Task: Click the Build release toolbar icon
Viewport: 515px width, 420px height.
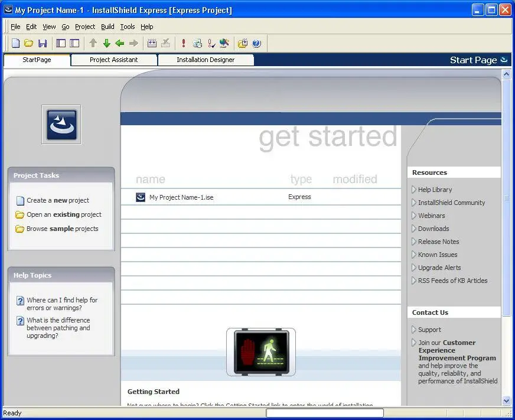Action: coord(152,43)
